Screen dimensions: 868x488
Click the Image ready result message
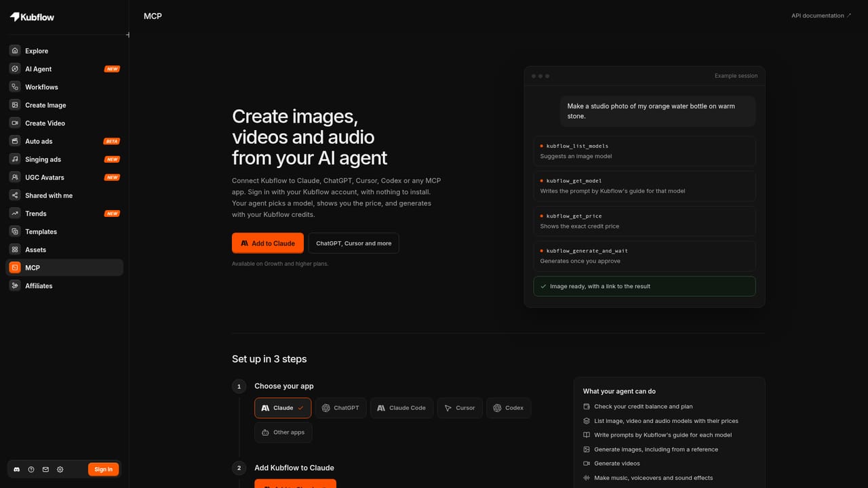click(644, 286)
